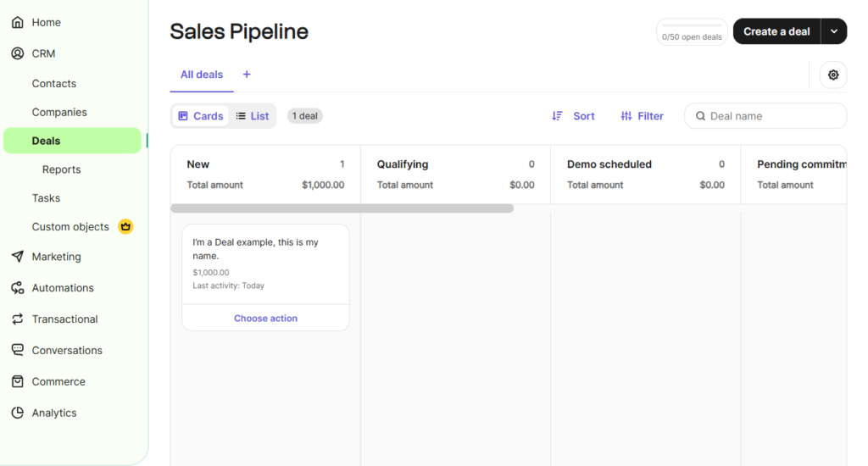868x466 pixels.
Task: Click the Home house icon
Action: tap(18, 22)
